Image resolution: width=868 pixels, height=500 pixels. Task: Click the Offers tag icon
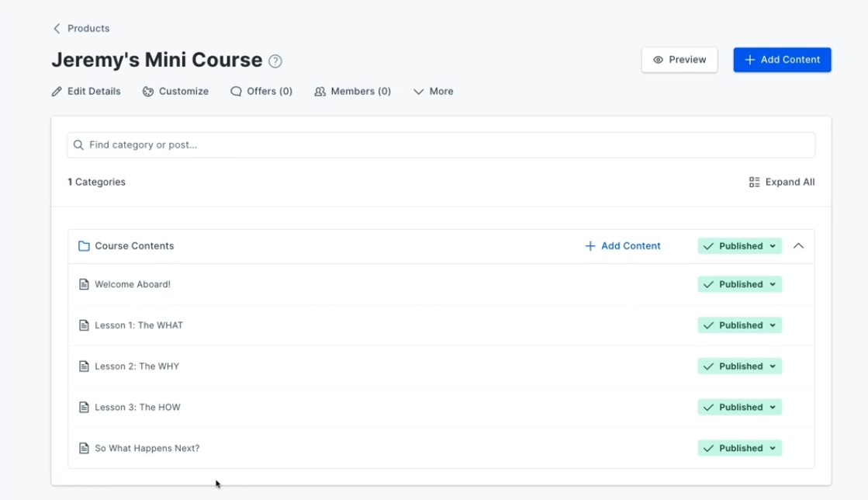pyautogui.click(x=235, y=91)
